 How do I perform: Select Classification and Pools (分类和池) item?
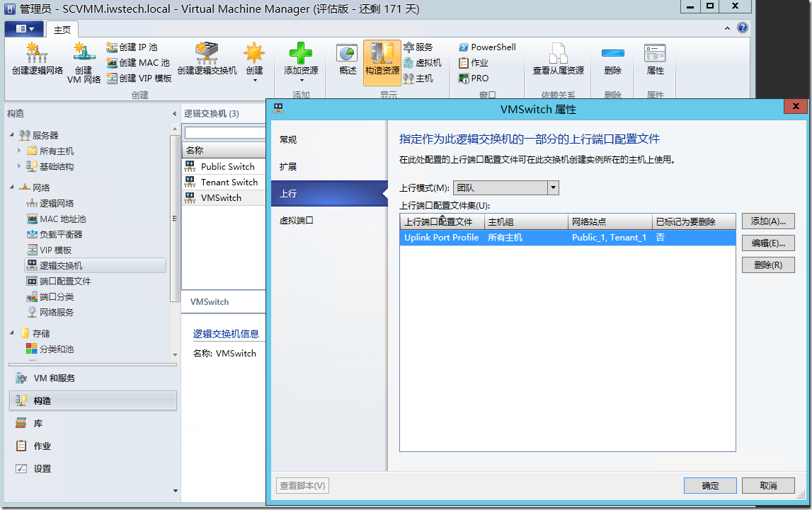50,349
